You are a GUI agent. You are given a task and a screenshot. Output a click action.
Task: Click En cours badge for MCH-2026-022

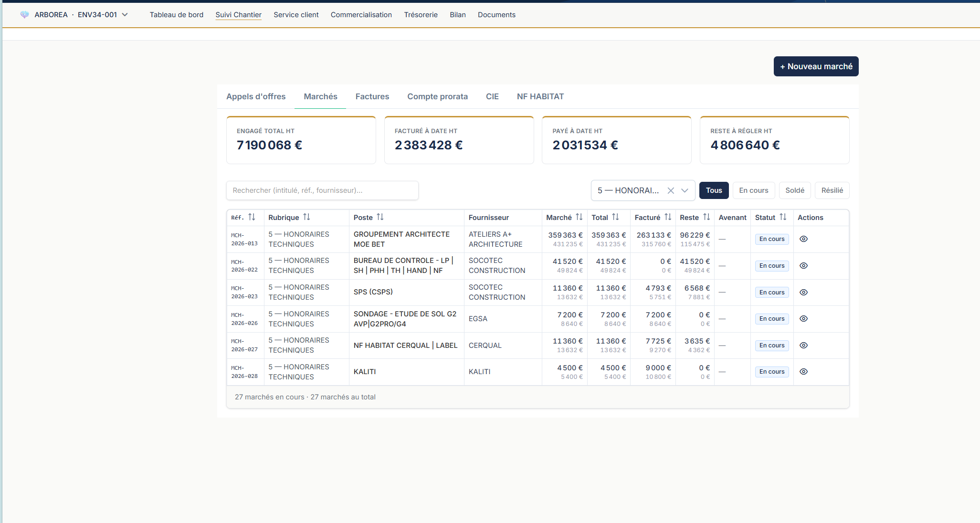point(772,266)
